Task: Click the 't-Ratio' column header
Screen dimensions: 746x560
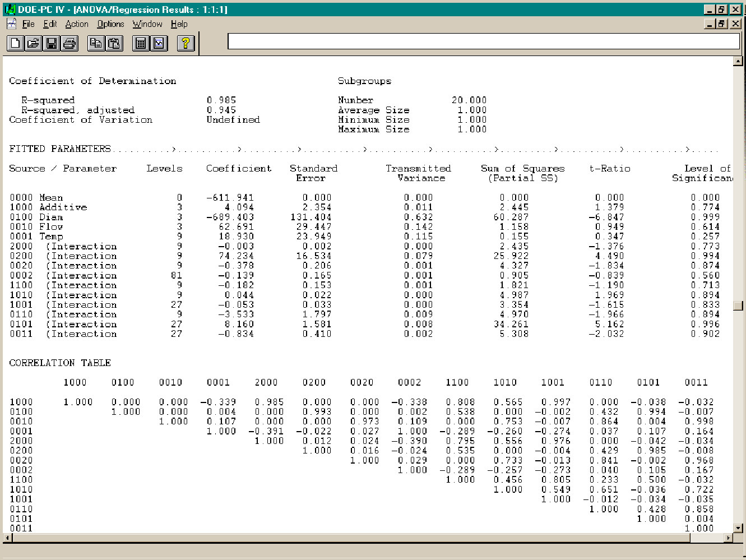Action: pyautogui.click(x=610, y=168)
